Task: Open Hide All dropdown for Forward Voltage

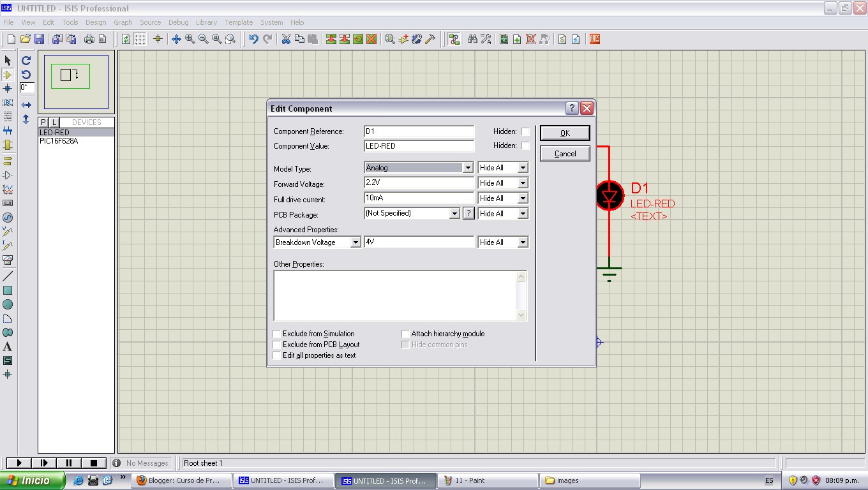Action: pyautogui.click(x=523, y=183)
